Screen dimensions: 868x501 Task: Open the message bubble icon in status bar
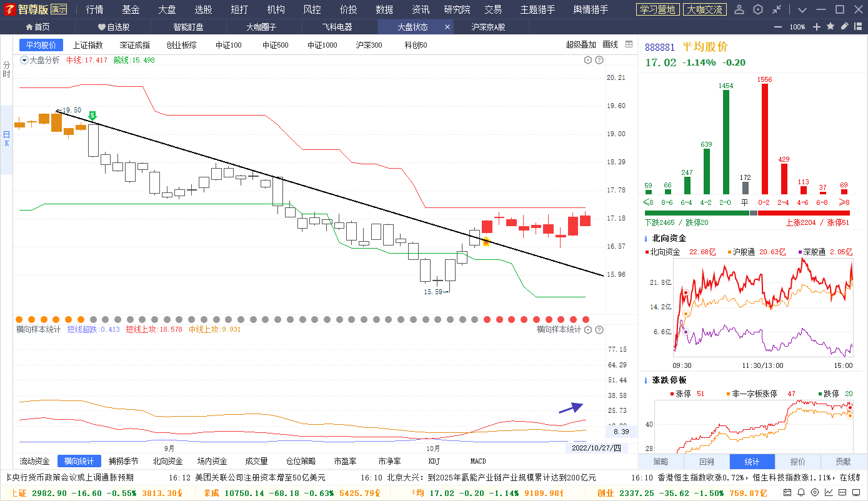click(842, 492)
